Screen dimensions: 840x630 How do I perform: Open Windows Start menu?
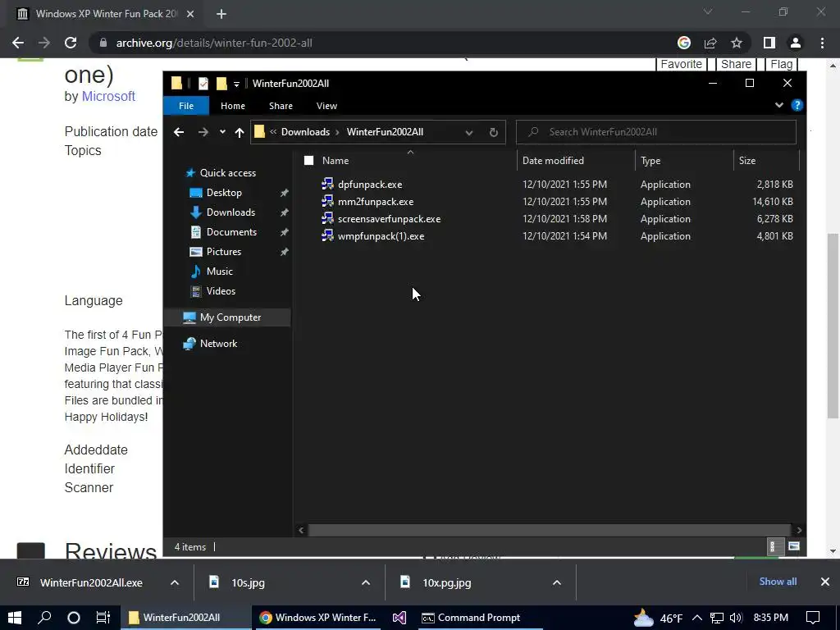tap(15, 618)
